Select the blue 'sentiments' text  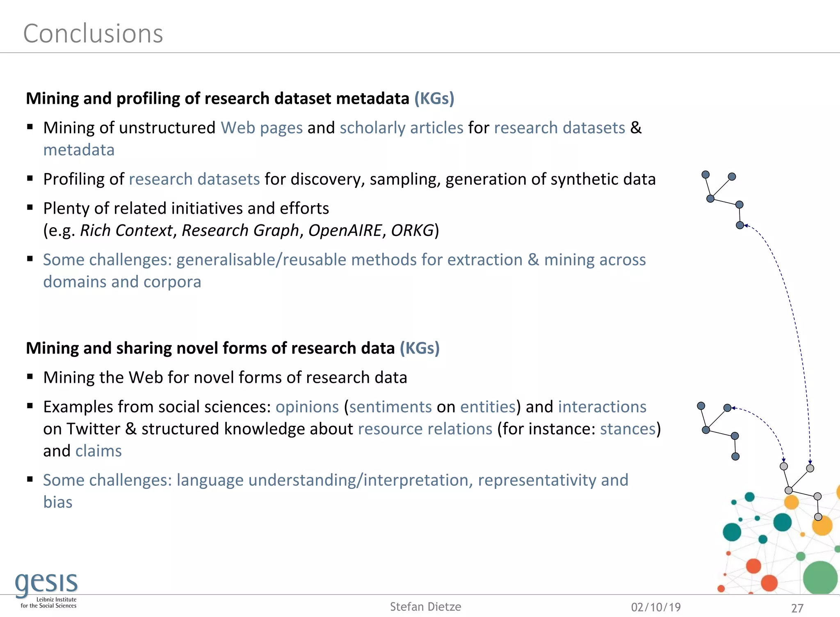[390, 407]
